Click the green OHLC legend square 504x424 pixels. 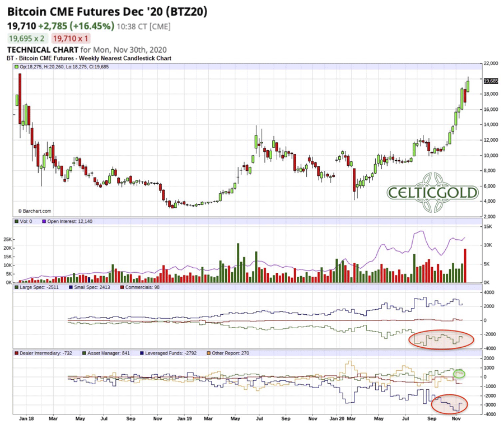pos(17,67)
